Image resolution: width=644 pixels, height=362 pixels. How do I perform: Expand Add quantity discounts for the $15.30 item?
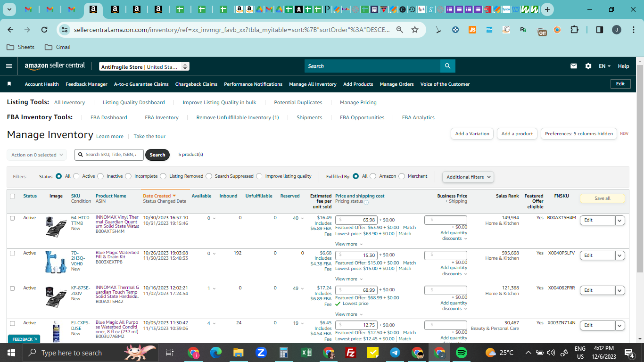click(x=454, y=271)
